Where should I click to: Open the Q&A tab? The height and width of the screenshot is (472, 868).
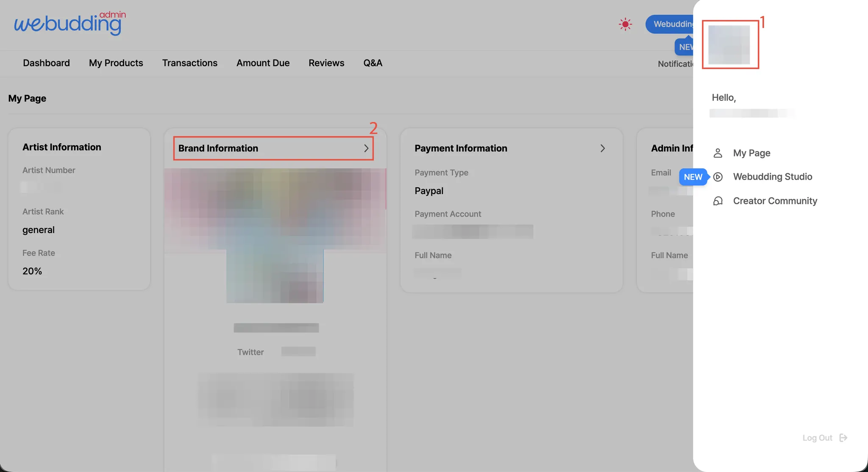click(x=373, y=63)
